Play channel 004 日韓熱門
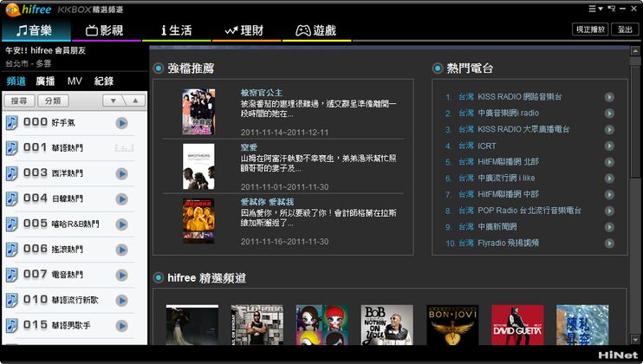Viewport: 643px width, 364px height. pyautogui.click(x=122, y=199)
